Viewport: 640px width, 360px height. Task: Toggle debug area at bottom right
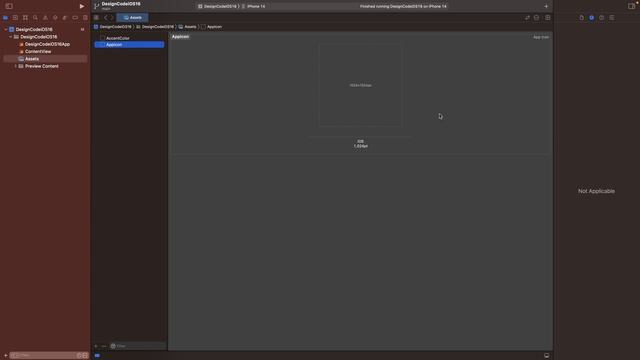point(547,356)
